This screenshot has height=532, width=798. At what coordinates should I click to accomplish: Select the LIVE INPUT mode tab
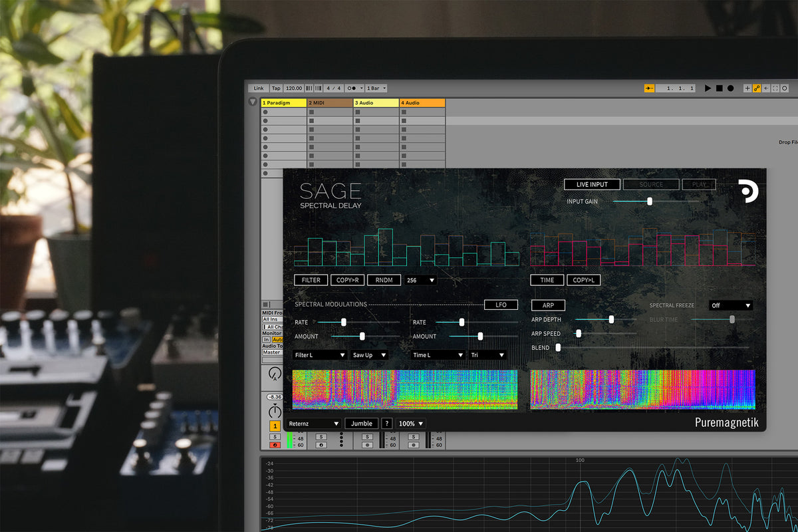pyautogui.click(x=591, y=184)
